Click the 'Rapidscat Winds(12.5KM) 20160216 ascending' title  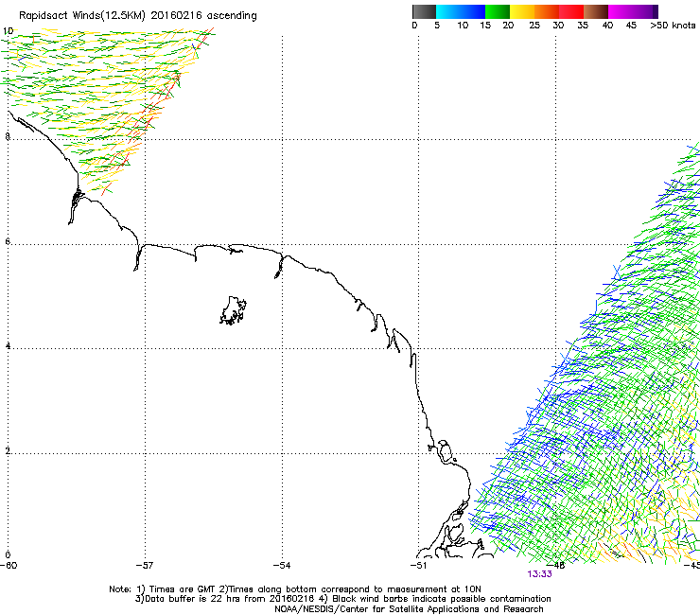tap(138, 16)
